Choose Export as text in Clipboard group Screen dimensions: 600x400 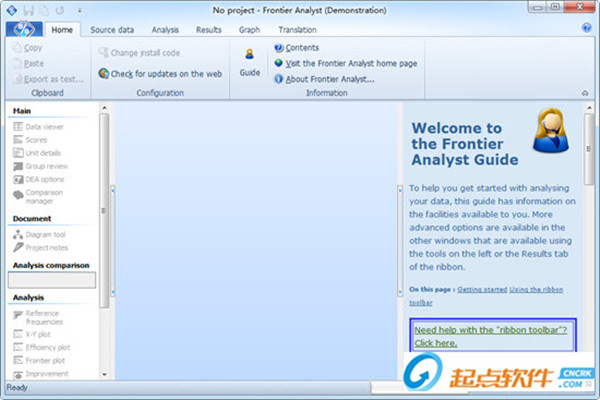click(49, 79)
